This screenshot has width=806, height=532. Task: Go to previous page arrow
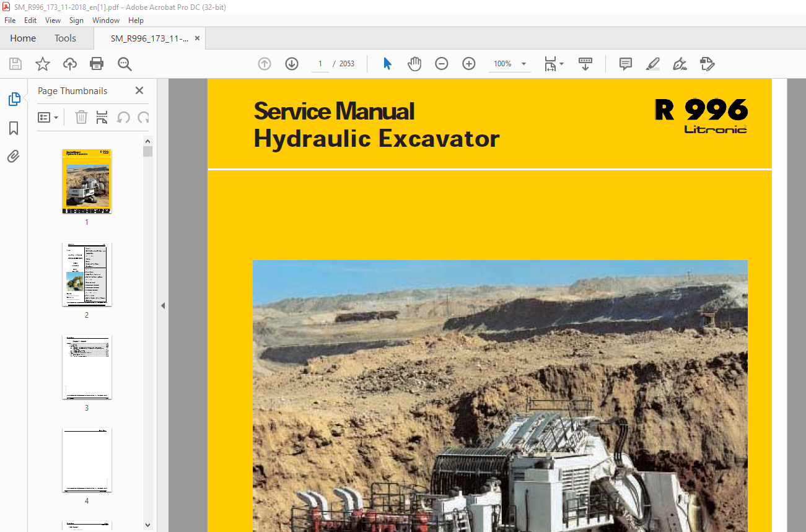(265, 64)
